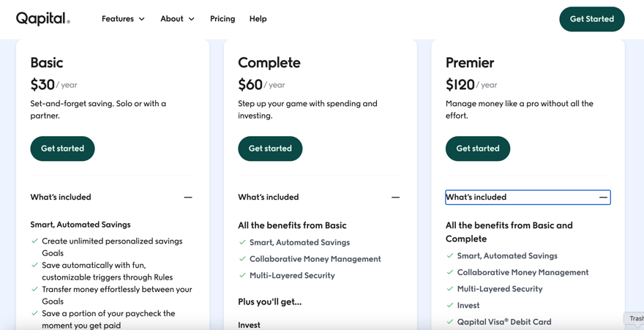Screen dimensions: 644x330
Task: Get started with the Basic plan
Action: coord(62,149)
